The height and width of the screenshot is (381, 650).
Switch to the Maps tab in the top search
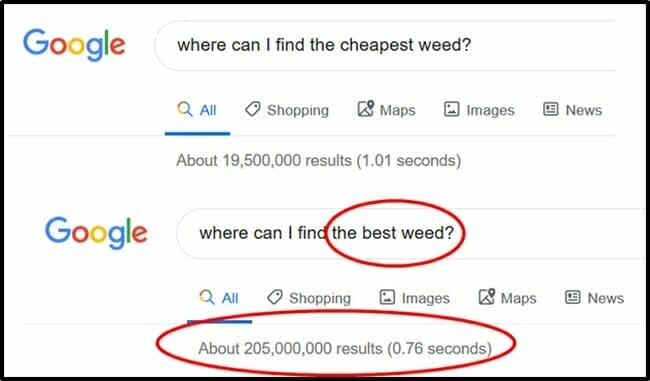(386, 110)
